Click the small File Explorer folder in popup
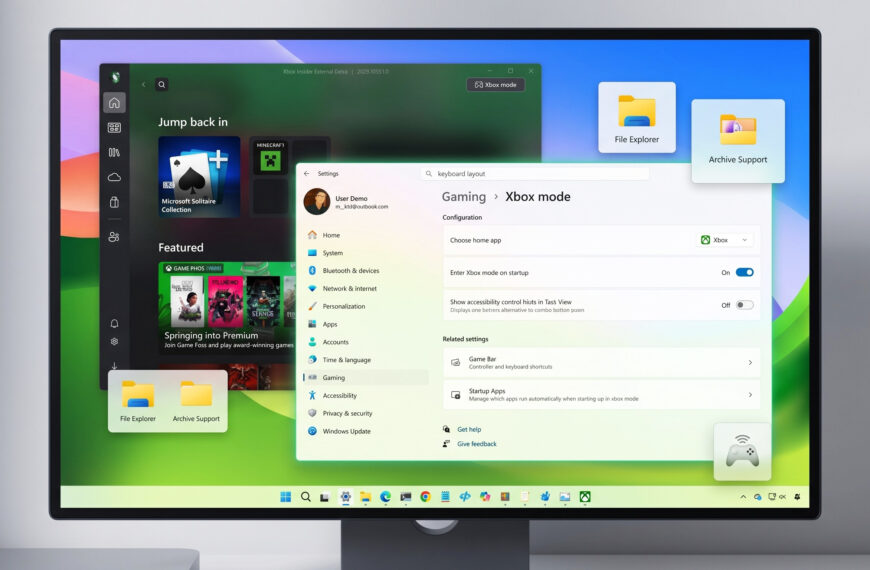Viewport: 870px width, 570px height. tap(138, 401)
